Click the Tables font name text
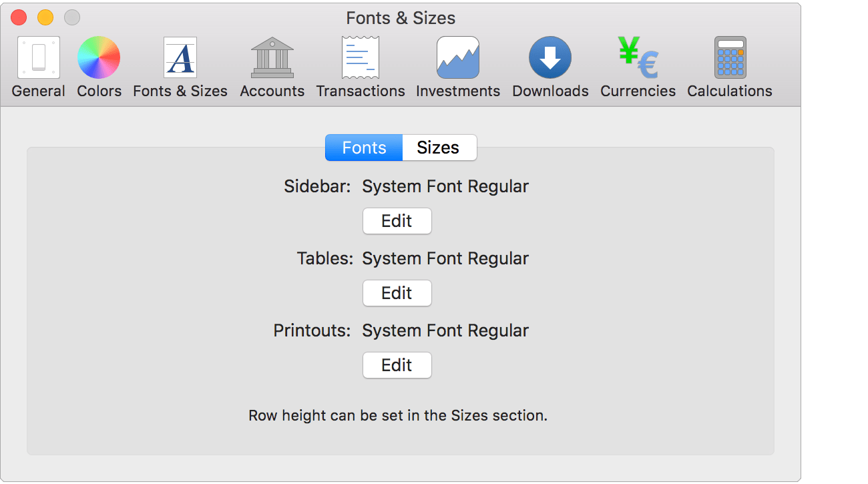This screenshot has height=484, width=868. tap(445, 258)
